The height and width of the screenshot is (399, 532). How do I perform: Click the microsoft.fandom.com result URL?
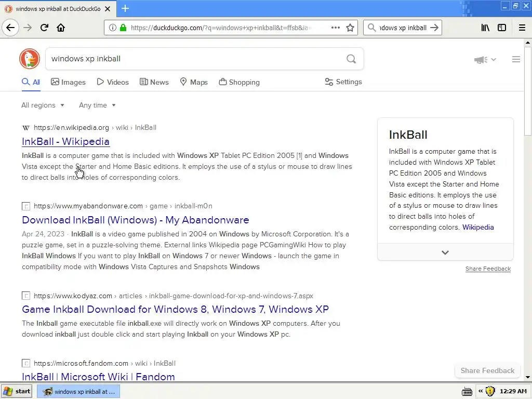tap(104, 363)
